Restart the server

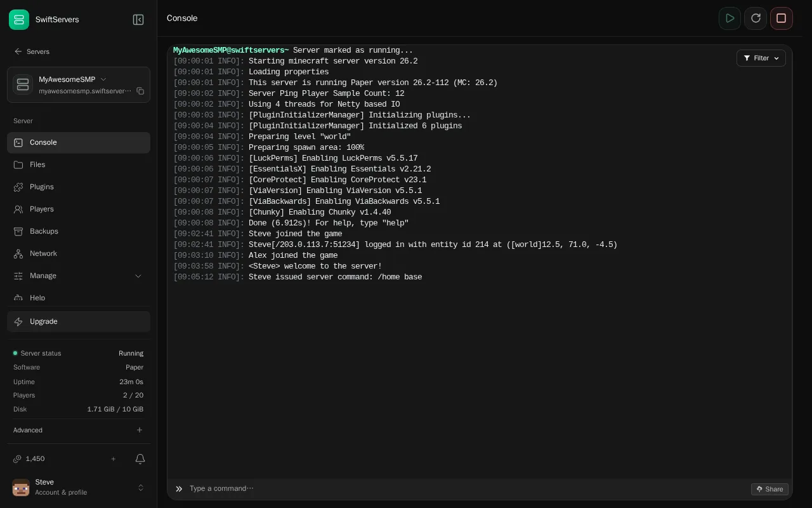[756, 18]
